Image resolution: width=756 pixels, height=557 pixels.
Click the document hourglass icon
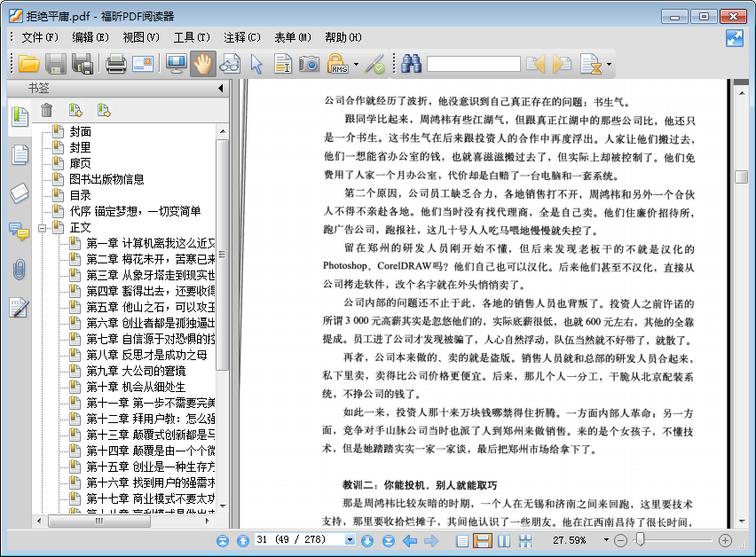pyautogui.click(x=591, y=64)
